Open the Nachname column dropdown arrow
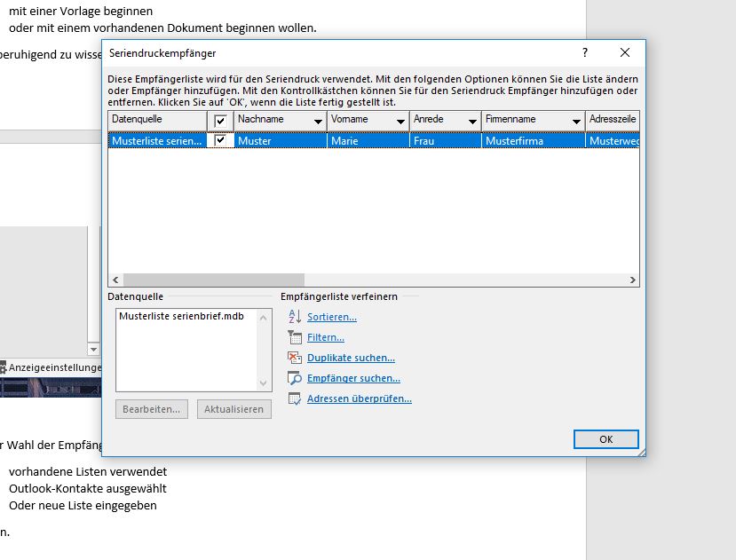736x560 pixels. 314,121
